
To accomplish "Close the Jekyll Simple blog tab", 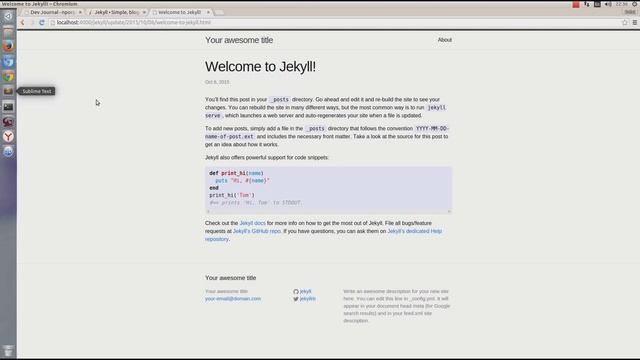I will click(x=144, y=12).
